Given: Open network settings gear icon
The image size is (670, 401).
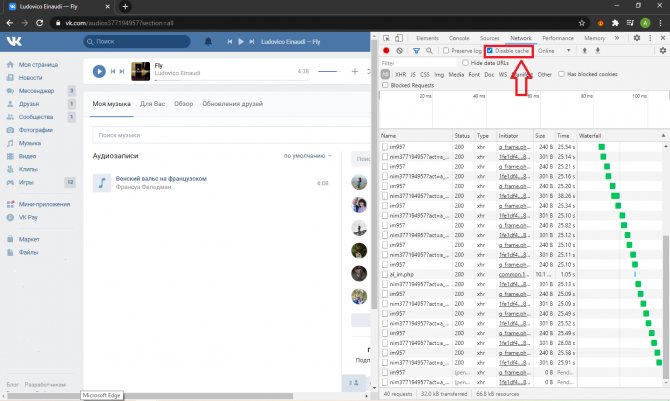Looking at the screenshot, I should pyautogui.click(x=663, y=50).
